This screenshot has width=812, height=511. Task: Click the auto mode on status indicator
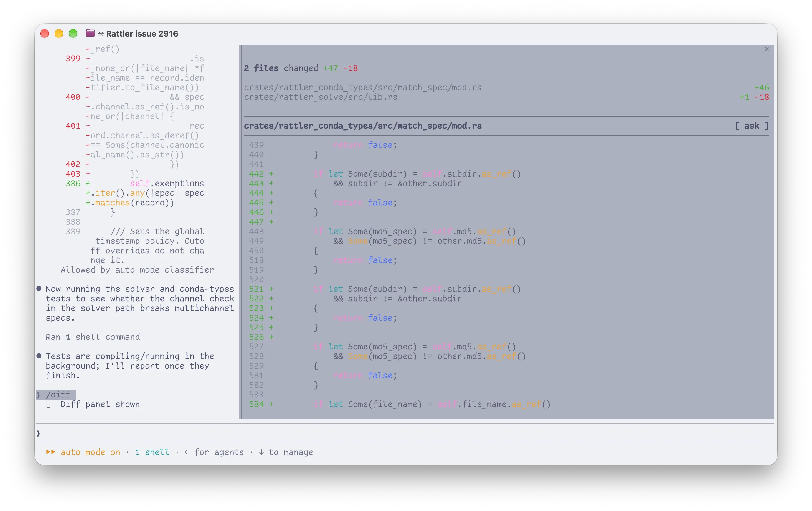(90, 452)
